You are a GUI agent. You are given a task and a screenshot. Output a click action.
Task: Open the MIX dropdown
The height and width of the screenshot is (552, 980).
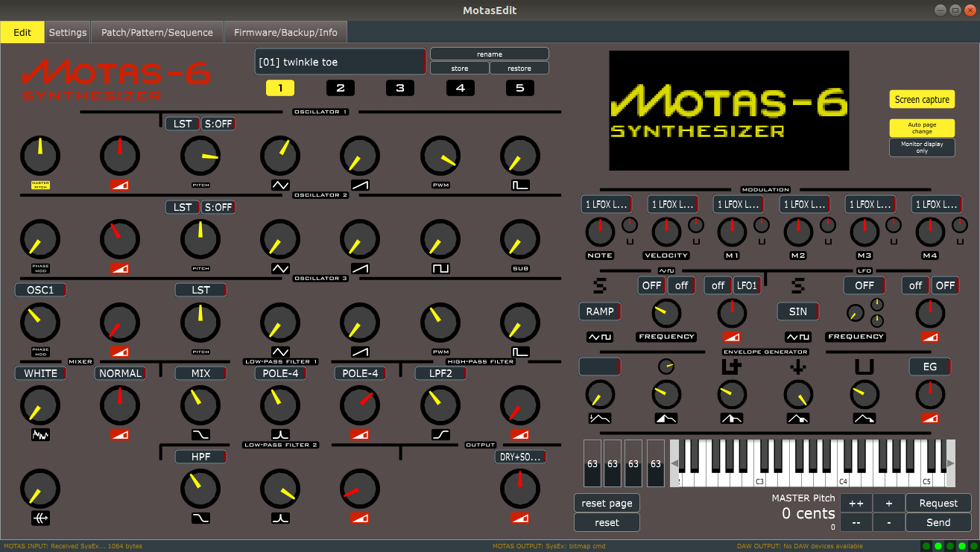[200, 373]
